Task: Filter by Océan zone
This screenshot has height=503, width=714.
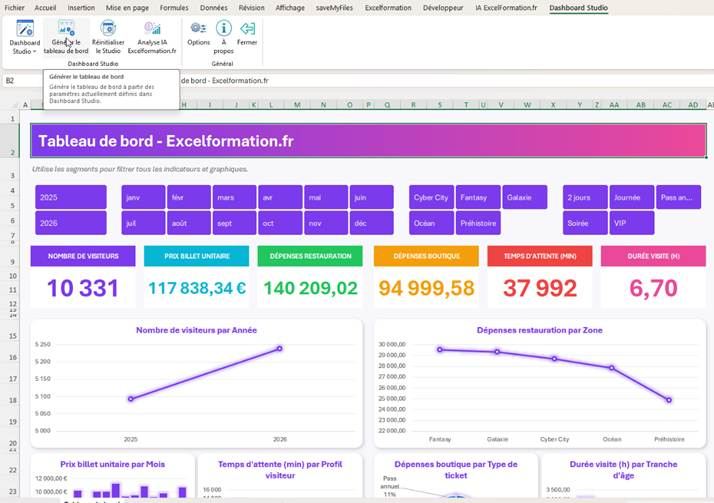Action: point(431,223)
